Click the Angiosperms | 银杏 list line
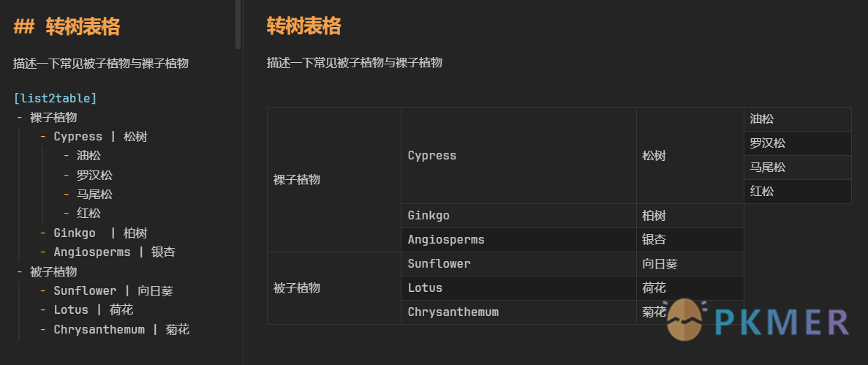The width and height of the screenshot is (868, 365). click(x=115, y=252)
